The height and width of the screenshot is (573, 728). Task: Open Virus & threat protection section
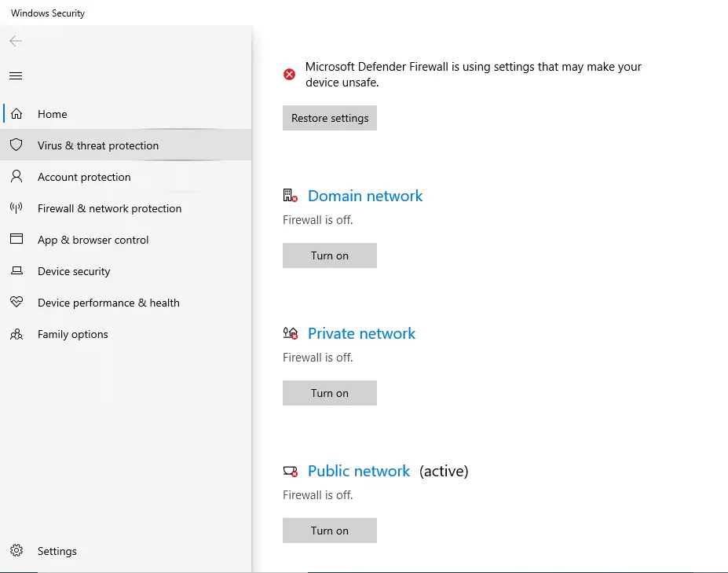click(126, 145)
